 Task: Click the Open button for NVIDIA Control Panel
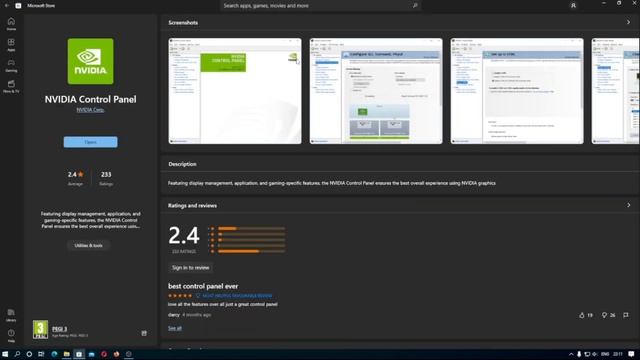pyautogui.click(x=91, y=142)
